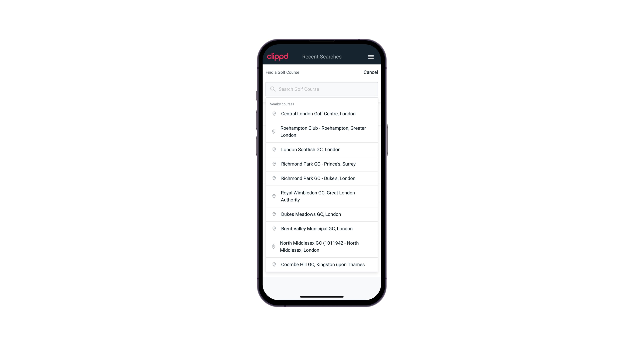Select Richmond Park GC Prince's Surrey
Screen dimensions: 644x346
coord(322,164)
